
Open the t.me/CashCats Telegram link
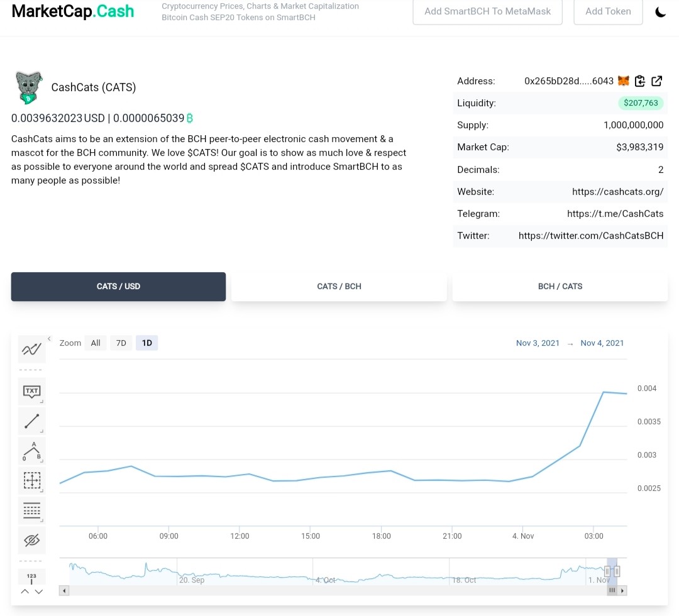click(x=616, y=214)
